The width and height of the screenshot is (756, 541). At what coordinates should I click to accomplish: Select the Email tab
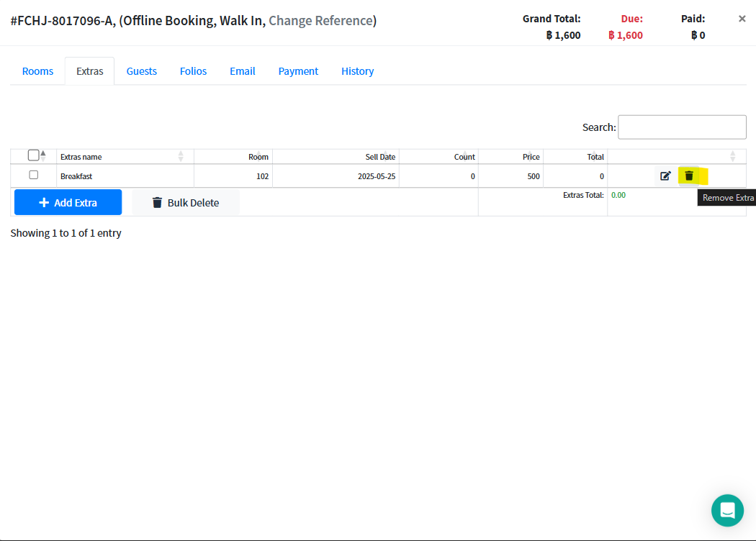243,71
